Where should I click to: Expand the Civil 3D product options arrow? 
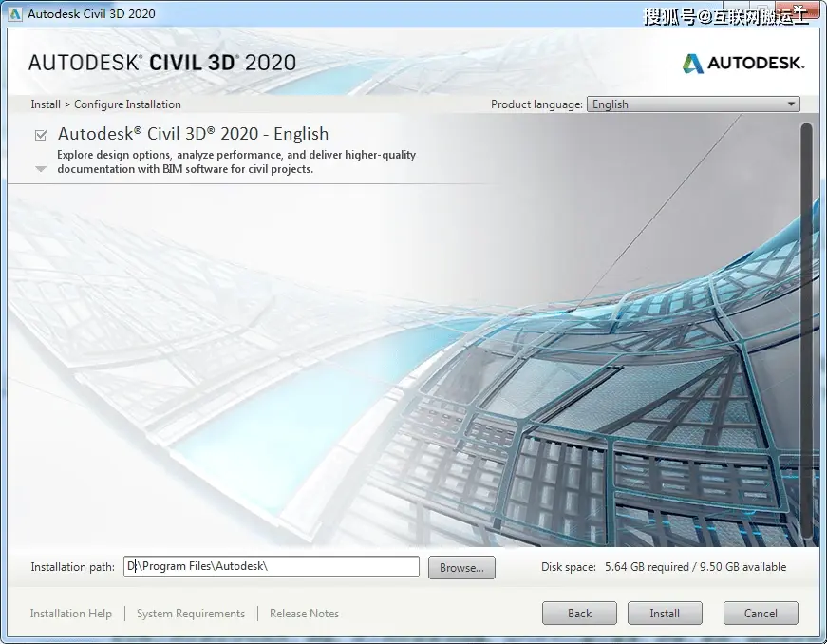41,169
